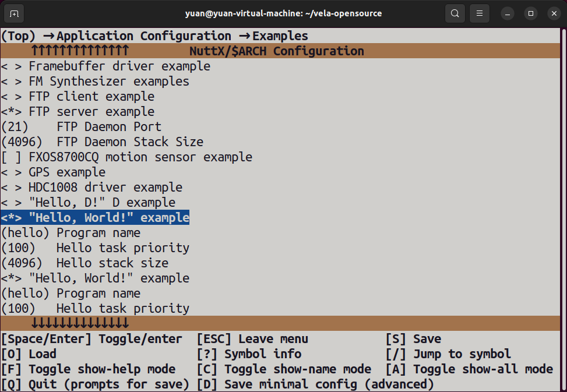Screen dimensions: 567x392
Task: Click the up arrows scroll indicator
Action: point(80,51)
